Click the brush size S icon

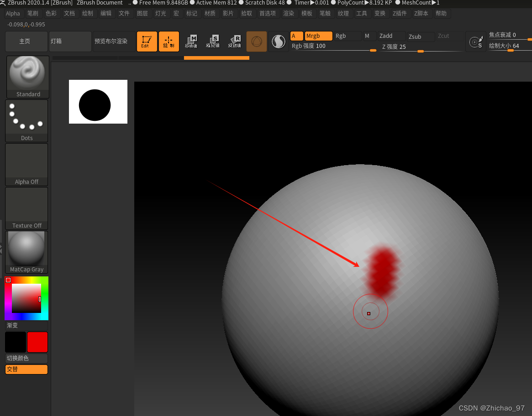[x=476, y=42]
